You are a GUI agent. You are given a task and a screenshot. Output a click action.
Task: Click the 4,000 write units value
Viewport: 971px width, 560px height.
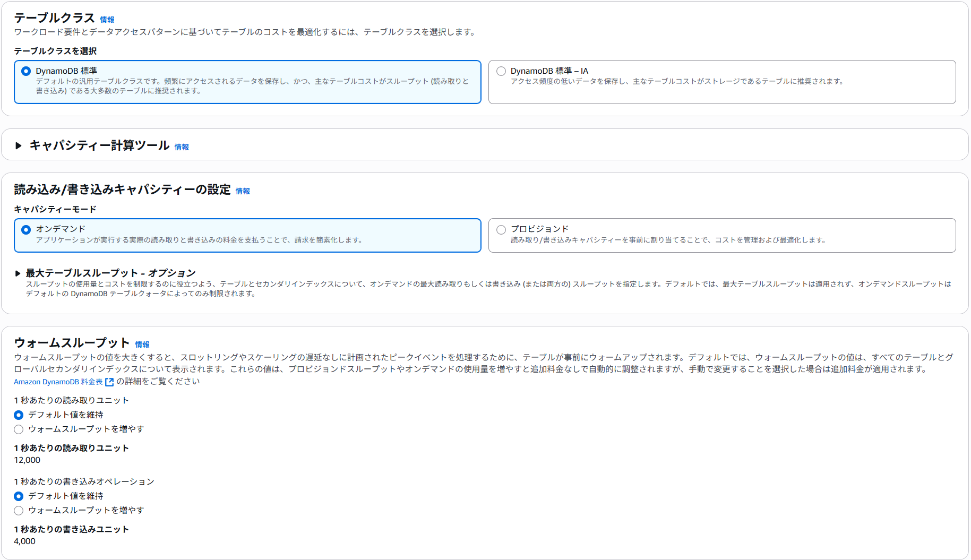click(24, 541)
